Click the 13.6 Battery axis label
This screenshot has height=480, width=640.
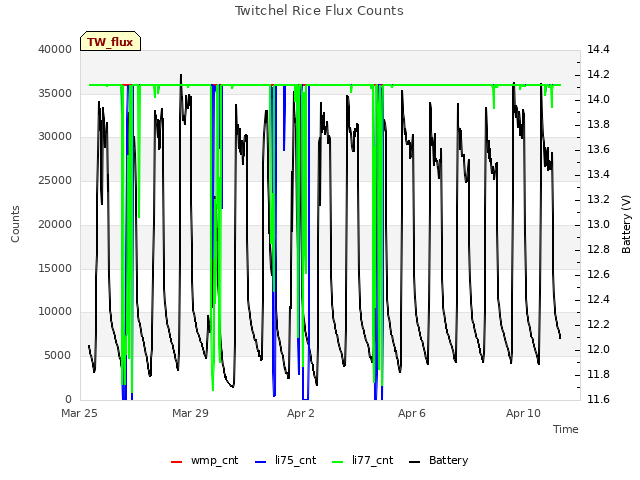[x=598, y=150]
